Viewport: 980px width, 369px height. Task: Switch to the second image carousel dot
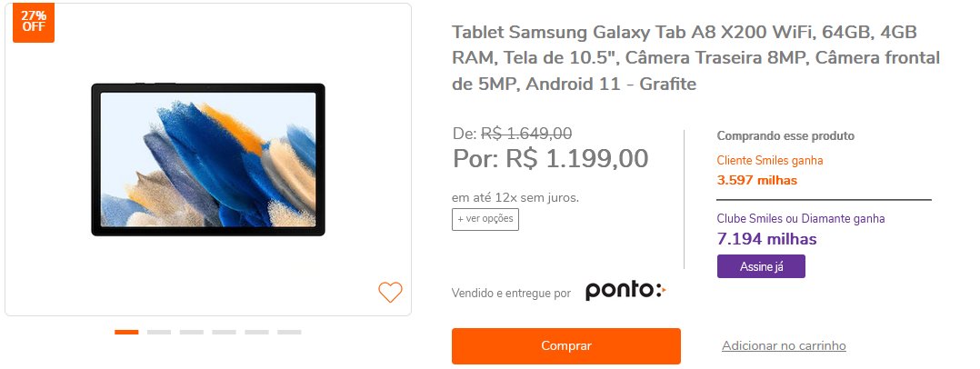tap(159, 332)
